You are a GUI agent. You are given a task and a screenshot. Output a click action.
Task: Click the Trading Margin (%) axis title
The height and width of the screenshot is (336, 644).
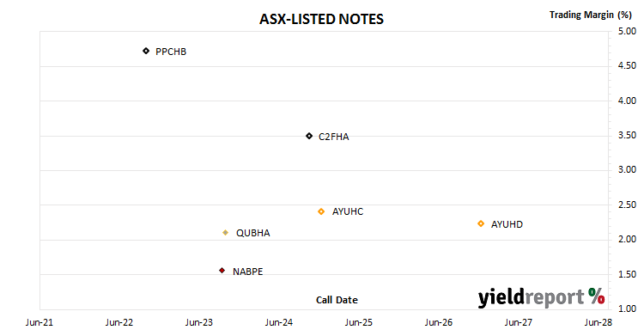coord(590,15)
